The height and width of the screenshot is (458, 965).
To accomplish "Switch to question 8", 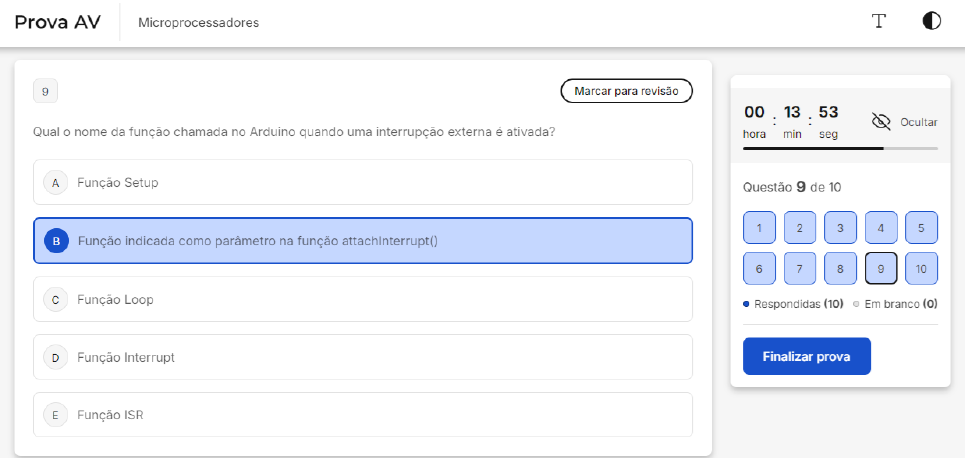I will (840, 269).
